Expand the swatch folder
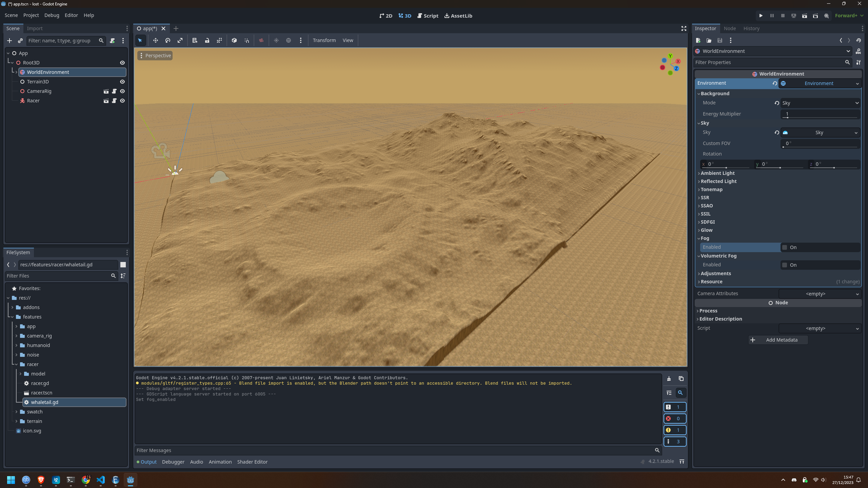This screenshot has height=488, width=868. (x=16, y=412)
